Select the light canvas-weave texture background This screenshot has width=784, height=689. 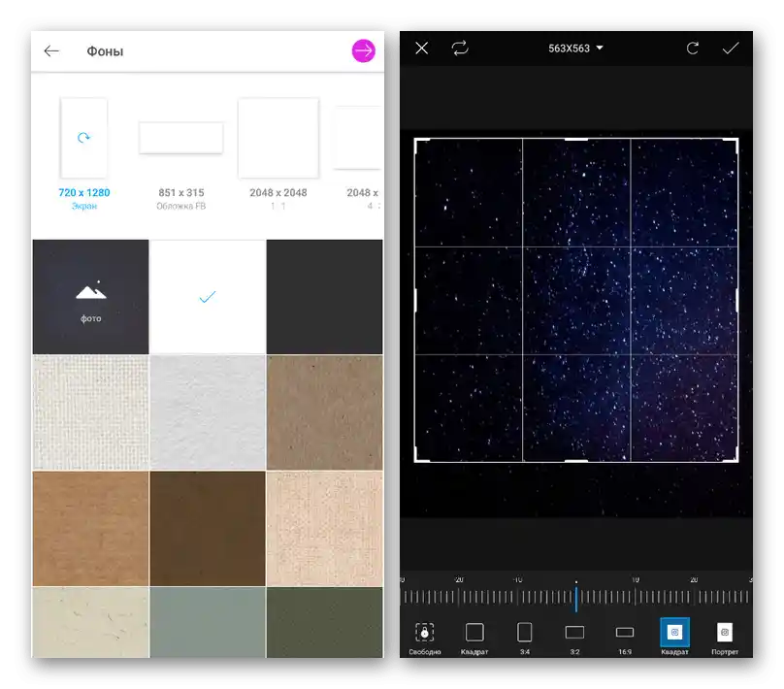91,412
